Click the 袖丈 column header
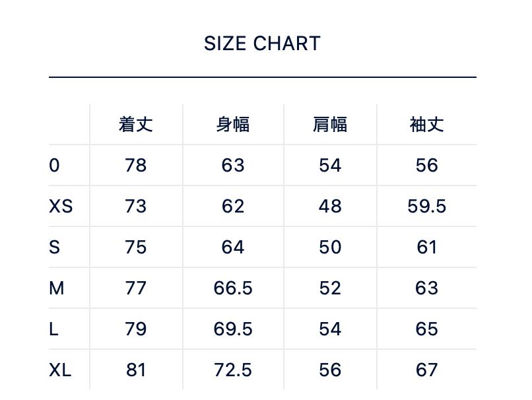532x400 pixels. (x=426, y=125)
